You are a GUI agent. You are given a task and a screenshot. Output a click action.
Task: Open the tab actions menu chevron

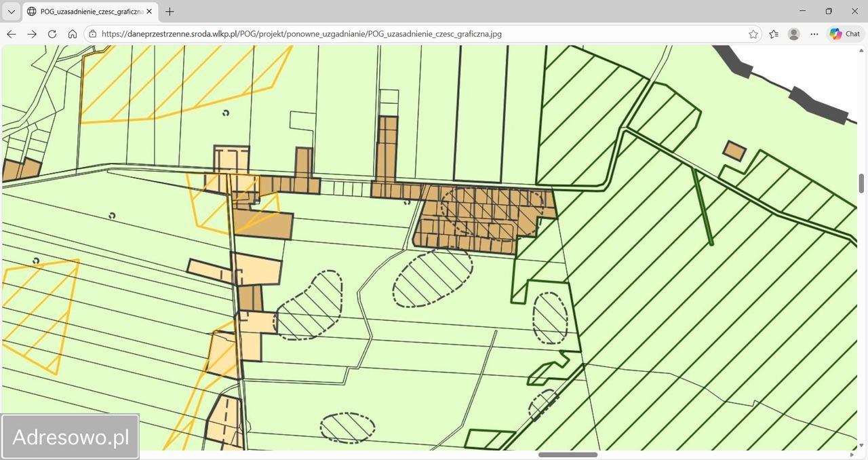[x=12, y=12]
